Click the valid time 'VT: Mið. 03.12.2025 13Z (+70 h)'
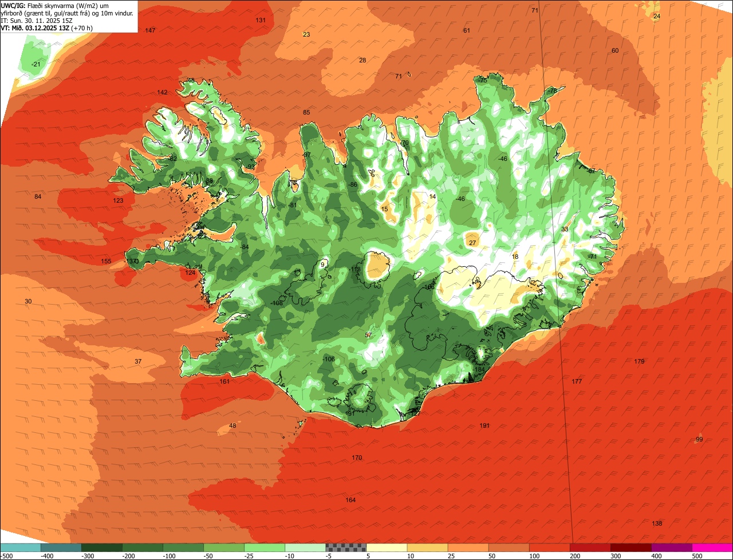This screenshot has width=733, height=560. click(46, 27)
